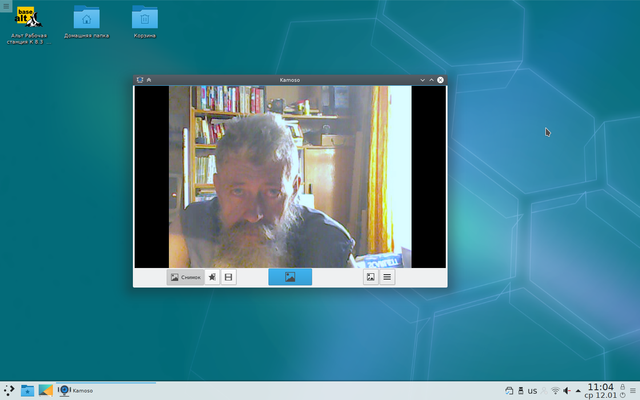Image resolution: width=640 pixels, height=400 pixels.
Task: Maximize the Kamoso window
Action: (x=431, y=80)
